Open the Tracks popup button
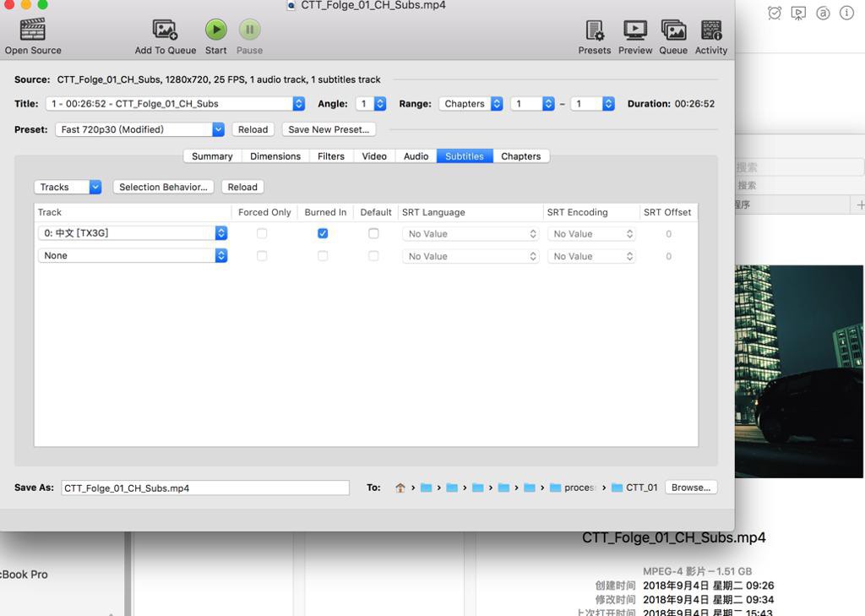Image resolution: width=865 pixels, height=616 pixels. tap(68, 187)
